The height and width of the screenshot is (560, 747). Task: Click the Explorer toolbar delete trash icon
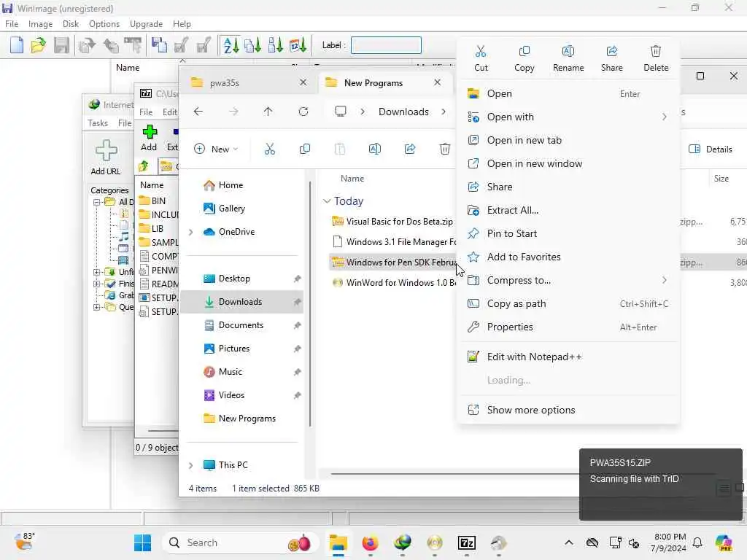(444, 149)
